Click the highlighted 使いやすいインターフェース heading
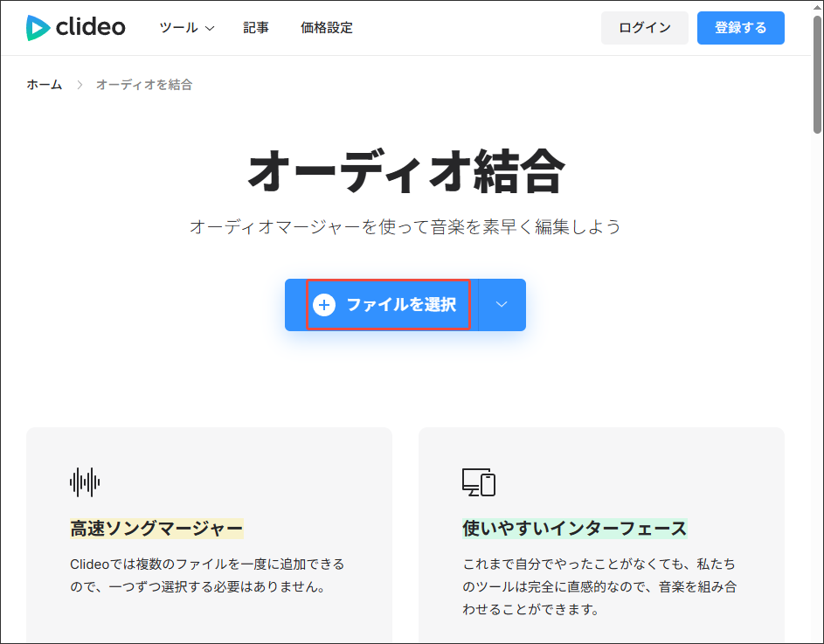 pyautogui.click(x=574, y=530)
